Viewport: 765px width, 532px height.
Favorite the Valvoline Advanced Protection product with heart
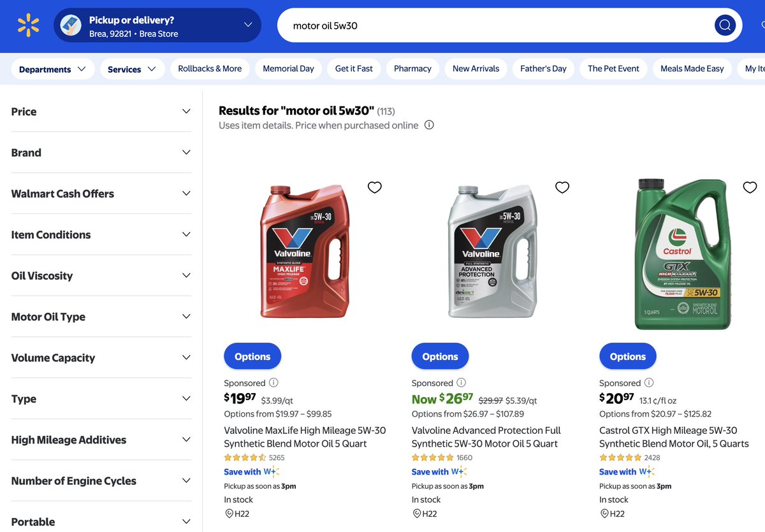click(562, 187)
